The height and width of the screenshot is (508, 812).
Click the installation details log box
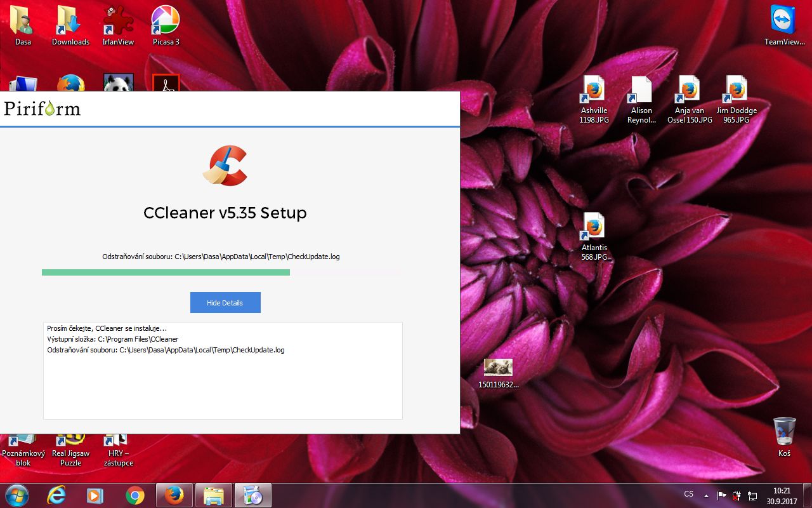223,371
